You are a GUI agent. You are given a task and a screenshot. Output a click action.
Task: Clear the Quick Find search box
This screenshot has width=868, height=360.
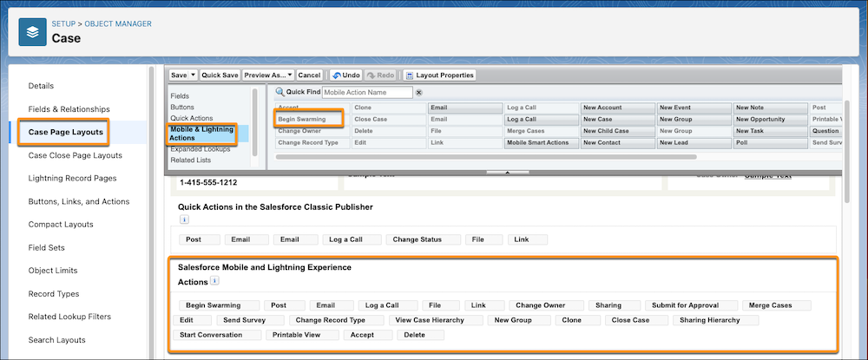419,92
